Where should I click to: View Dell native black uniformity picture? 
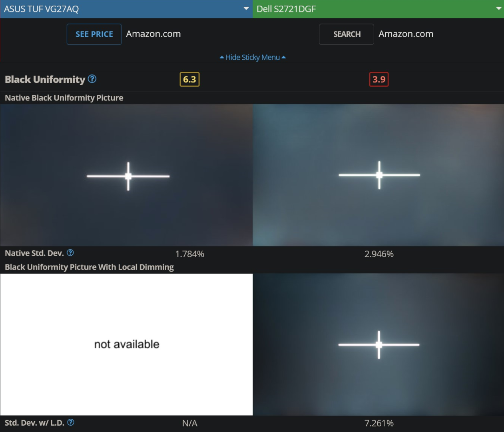click(x=378, y=175)
